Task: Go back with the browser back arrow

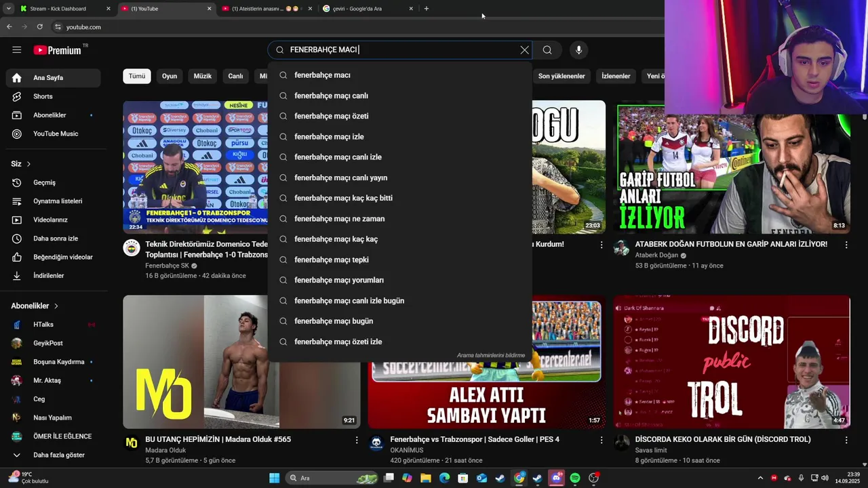Action: [9, 26]
